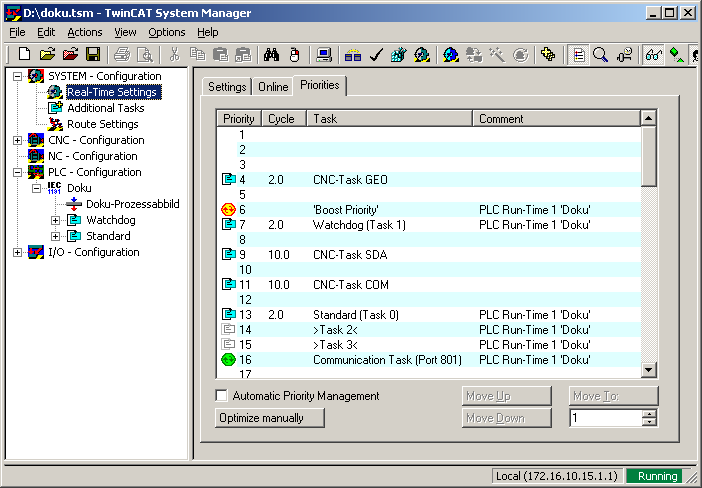Click the Optimize manually button
702x488 pixels.
tap(270, 418)
